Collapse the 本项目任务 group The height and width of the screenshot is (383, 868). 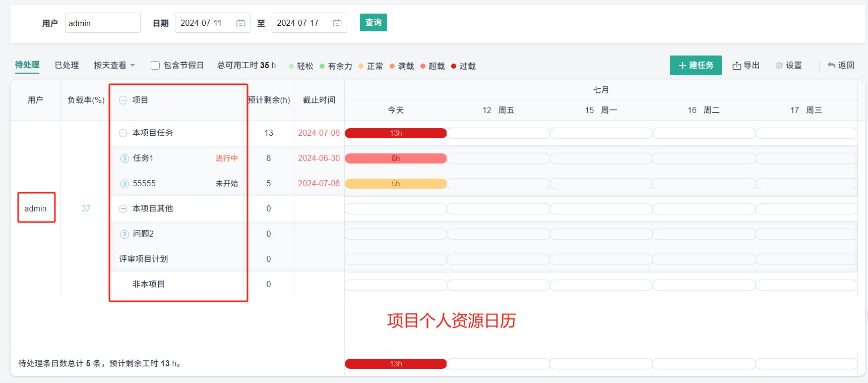point(123,133)
